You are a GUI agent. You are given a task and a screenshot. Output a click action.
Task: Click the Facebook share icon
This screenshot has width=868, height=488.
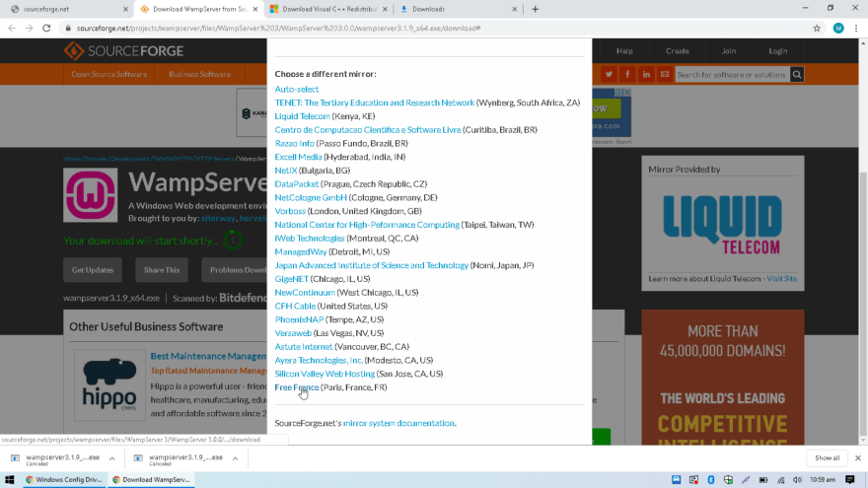tap(627, 74)
